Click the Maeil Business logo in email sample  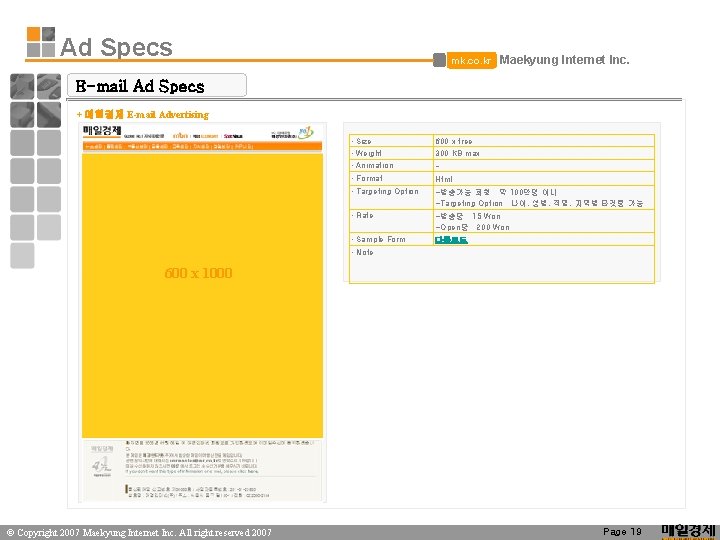(102, 131)
